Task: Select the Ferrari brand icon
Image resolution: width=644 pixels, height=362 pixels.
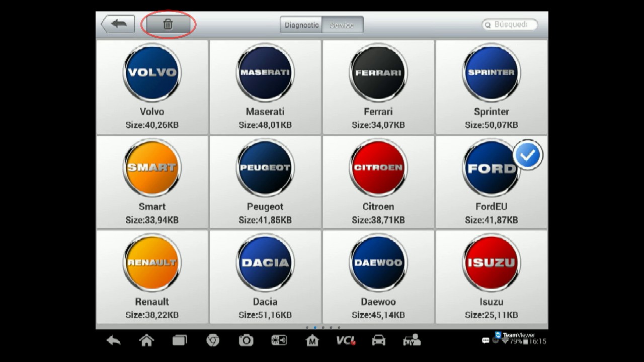Action: [x=378, y=72]
